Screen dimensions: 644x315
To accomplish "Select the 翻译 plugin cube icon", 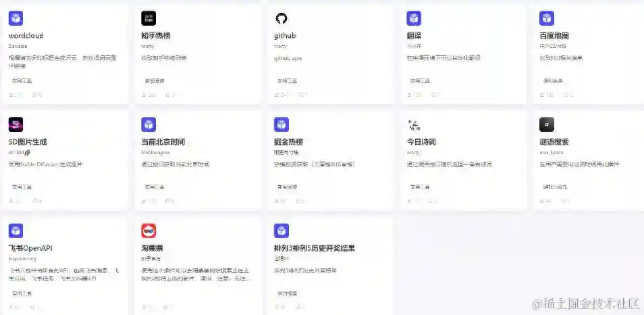I will [x=414, y=18].
